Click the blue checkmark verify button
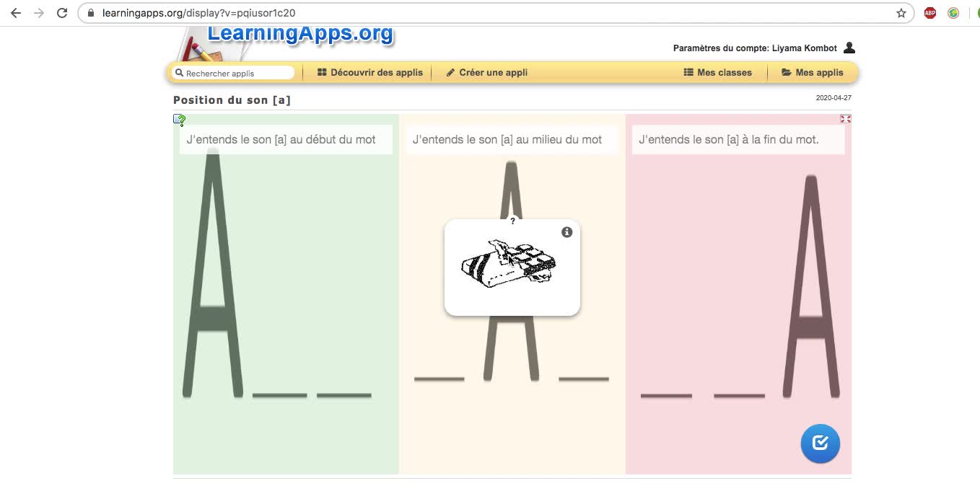Image resolution: width=980 pixels, height=486 pixels. [x=820, y=443]
